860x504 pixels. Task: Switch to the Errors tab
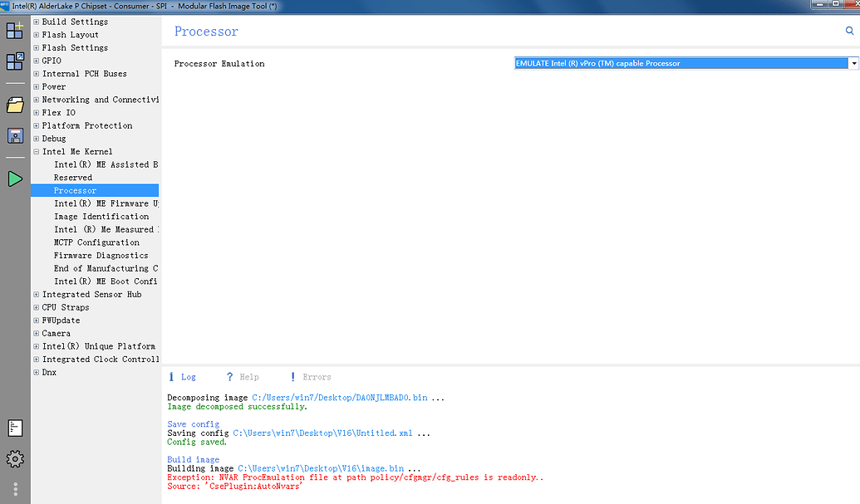(314, 376)
